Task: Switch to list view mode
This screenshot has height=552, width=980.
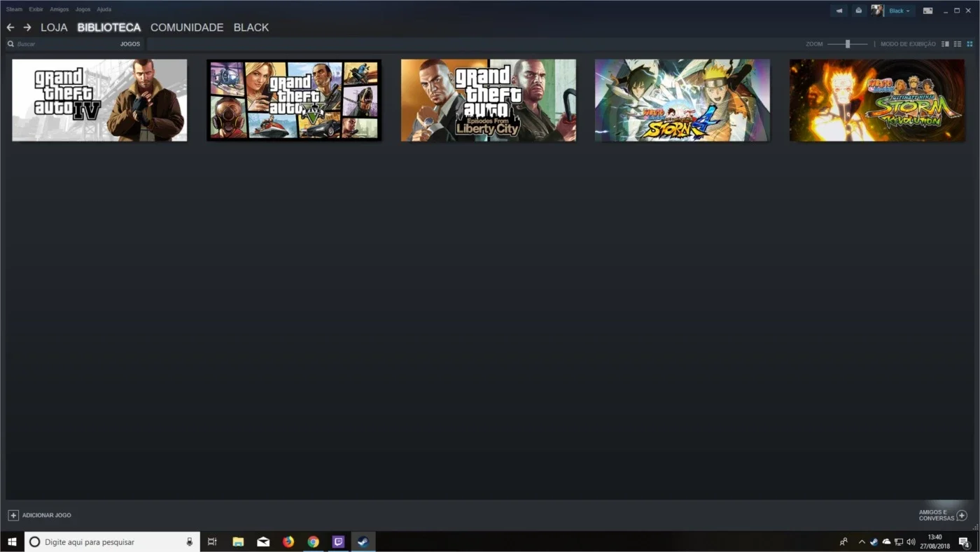Action: [958, 44]
